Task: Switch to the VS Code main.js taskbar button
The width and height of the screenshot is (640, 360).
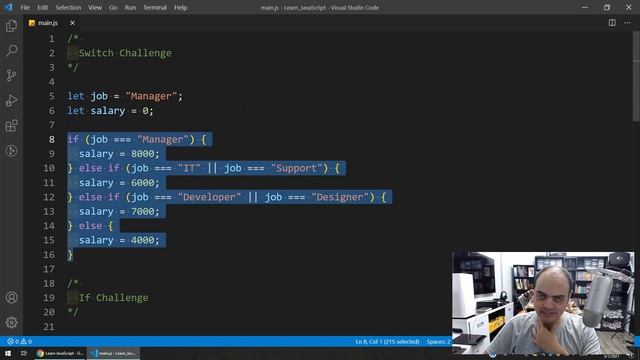Action: [x=113, y=353]
